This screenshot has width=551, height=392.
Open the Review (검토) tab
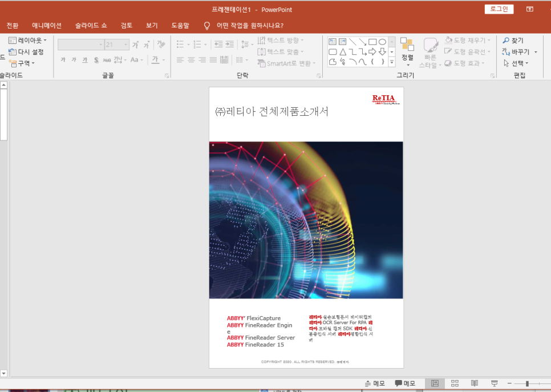[x=127, y=25]
